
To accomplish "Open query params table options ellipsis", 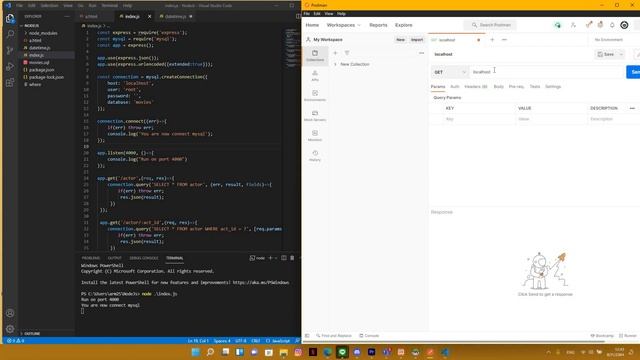I will point(632,108).
